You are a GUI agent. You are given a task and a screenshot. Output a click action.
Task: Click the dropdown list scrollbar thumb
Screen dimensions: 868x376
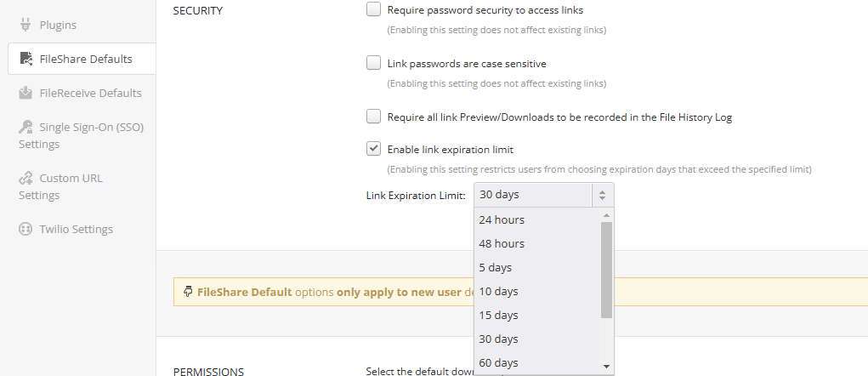click(606, 271)
